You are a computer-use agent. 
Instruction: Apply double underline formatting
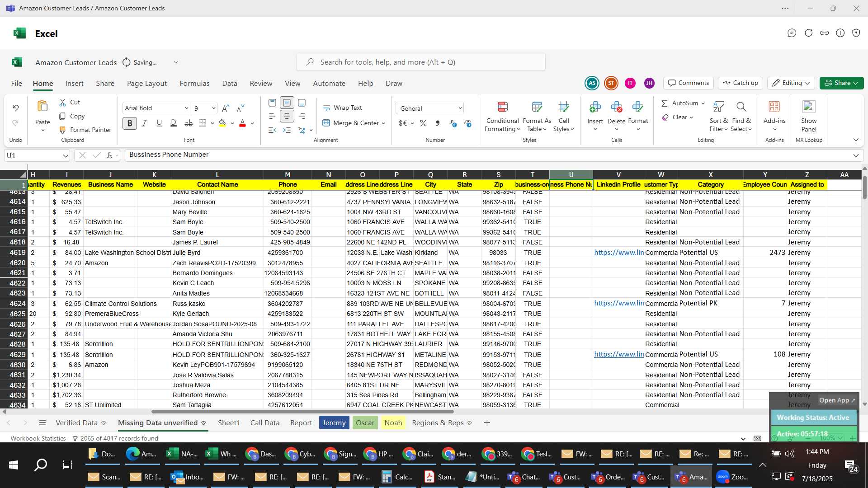click(174, 123)
